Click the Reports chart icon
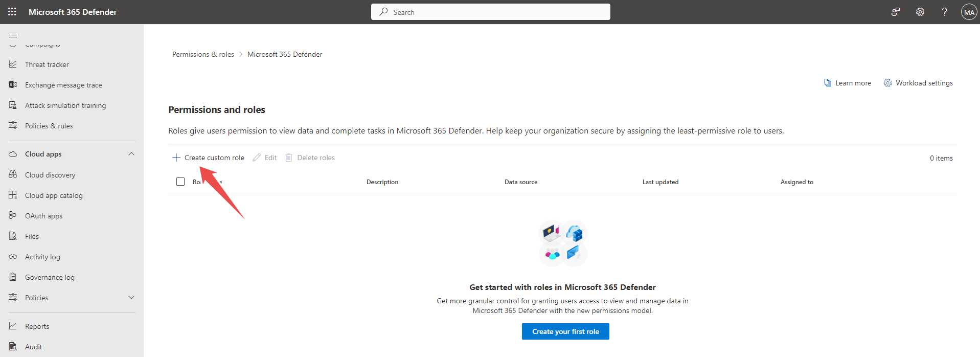Screen dimensions: 980x357 [13, 326]
